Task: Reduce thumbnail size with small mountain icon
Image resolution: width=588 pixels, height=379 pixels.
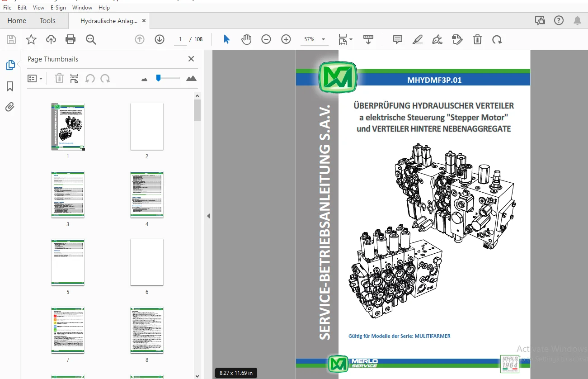Action: point(145,79)
